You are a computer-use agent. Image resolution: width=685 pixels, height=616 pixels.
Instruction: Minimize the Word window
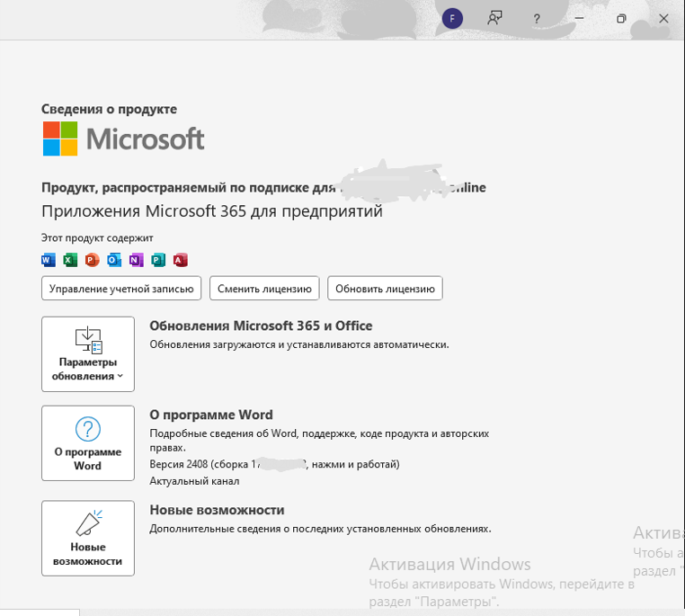point(580,18)
